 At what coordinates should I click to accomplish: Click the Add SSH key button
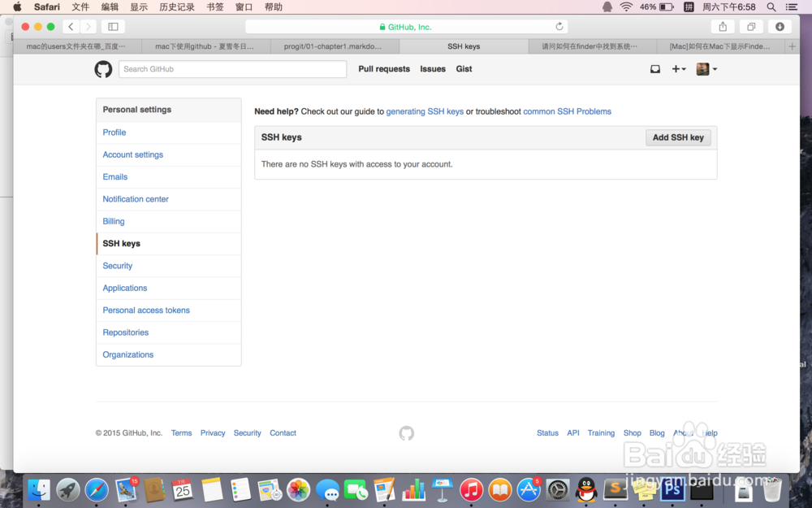(678, 137)
